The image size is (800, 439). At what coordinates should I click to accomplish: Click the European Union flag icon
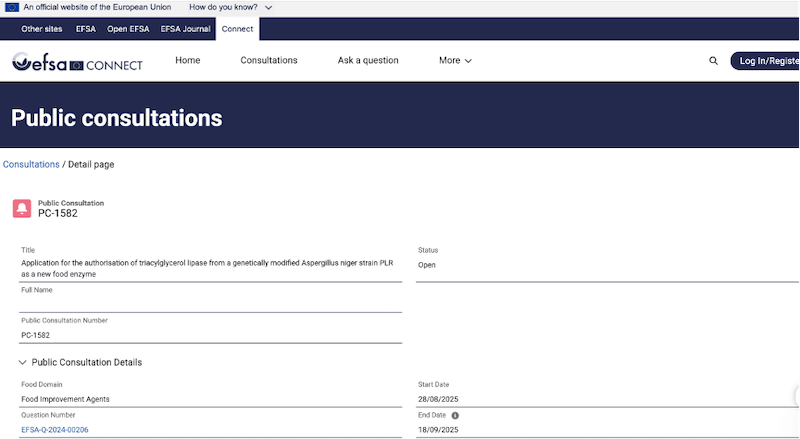click(x=12, y=7)
